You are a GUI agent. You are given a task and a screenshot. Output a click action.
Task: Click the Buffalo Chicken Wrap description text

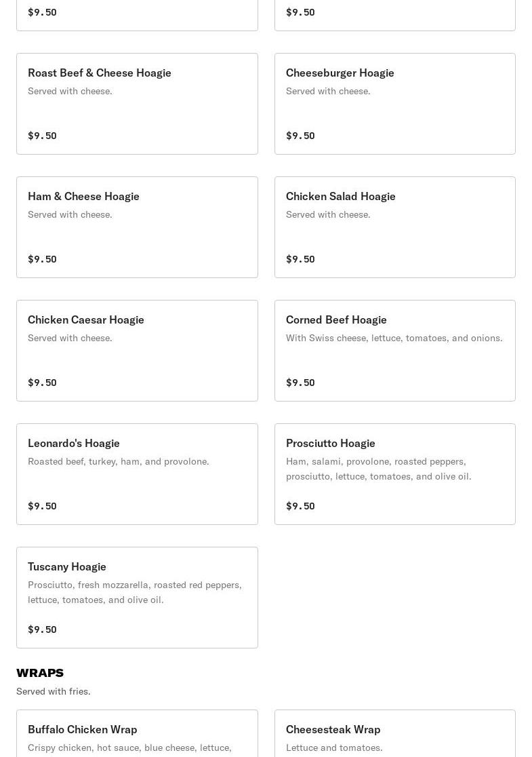(x=129, y=748)
